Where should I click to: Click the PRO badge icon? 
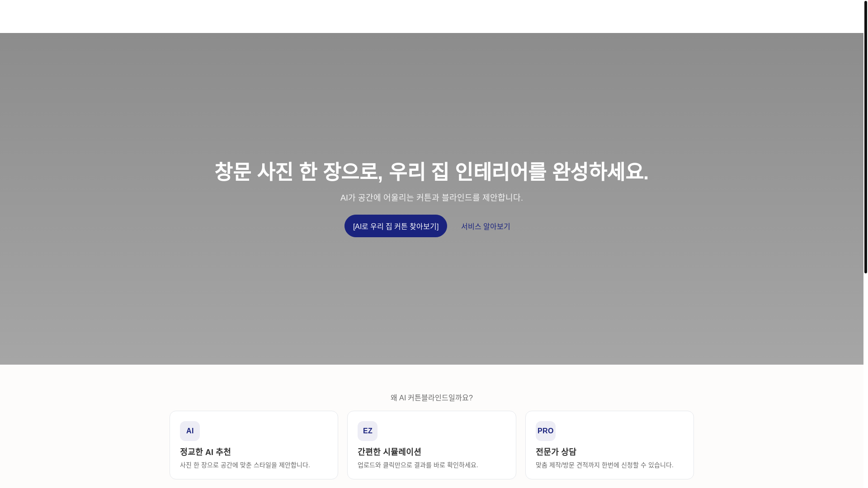(546, 431)
